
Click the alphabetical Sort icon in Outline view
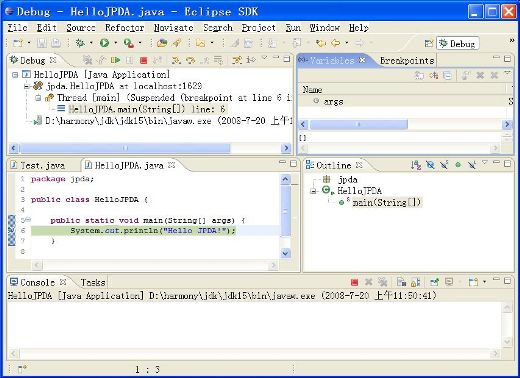pos(416,165)
